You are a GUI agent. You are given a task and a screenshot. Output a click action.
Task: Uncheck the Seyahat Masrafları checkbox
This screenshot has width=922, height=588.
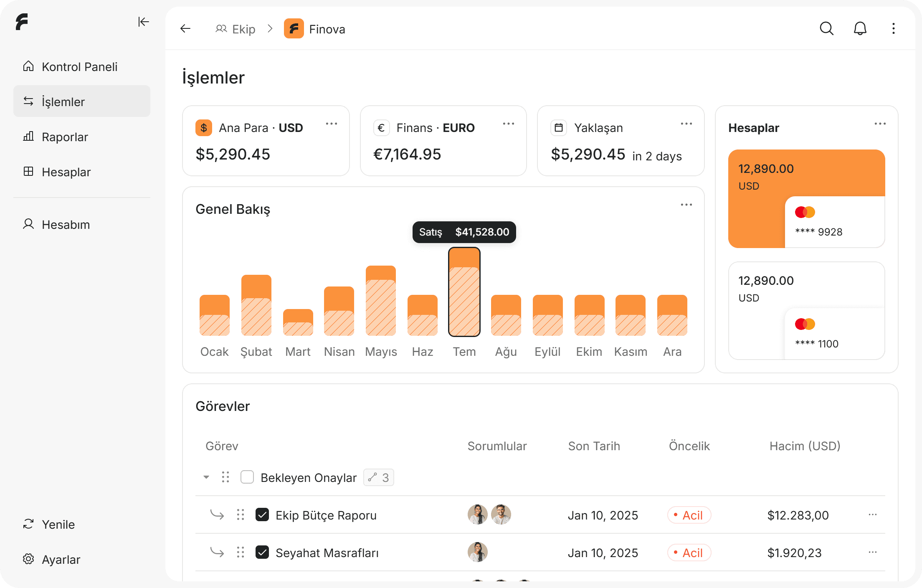tap(262, 553)
